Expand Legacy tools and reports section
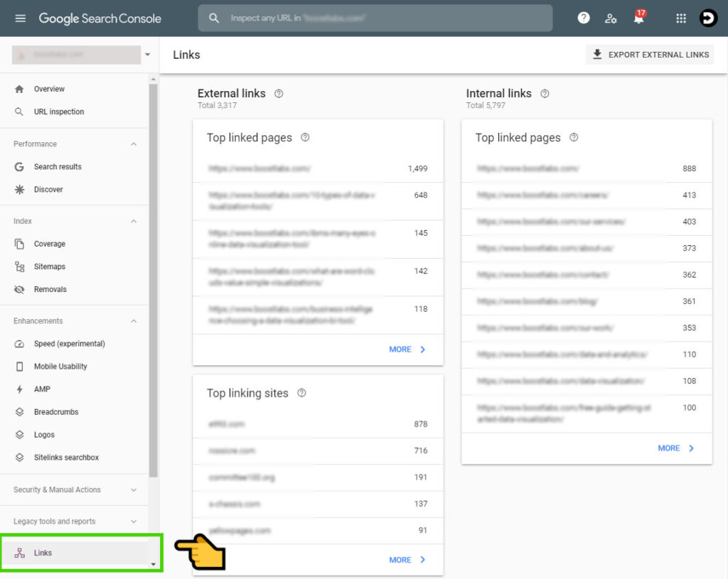Image resolution: width=728 pixels, height=579 pixels. click(x=134, y=521)
